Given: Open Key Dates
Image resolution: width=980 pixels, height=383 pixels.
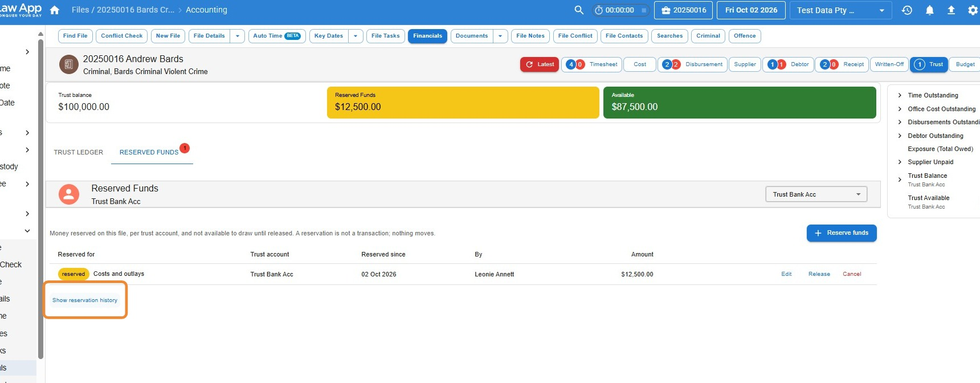Looking at the screenshot, I should (x=329, y=36).
